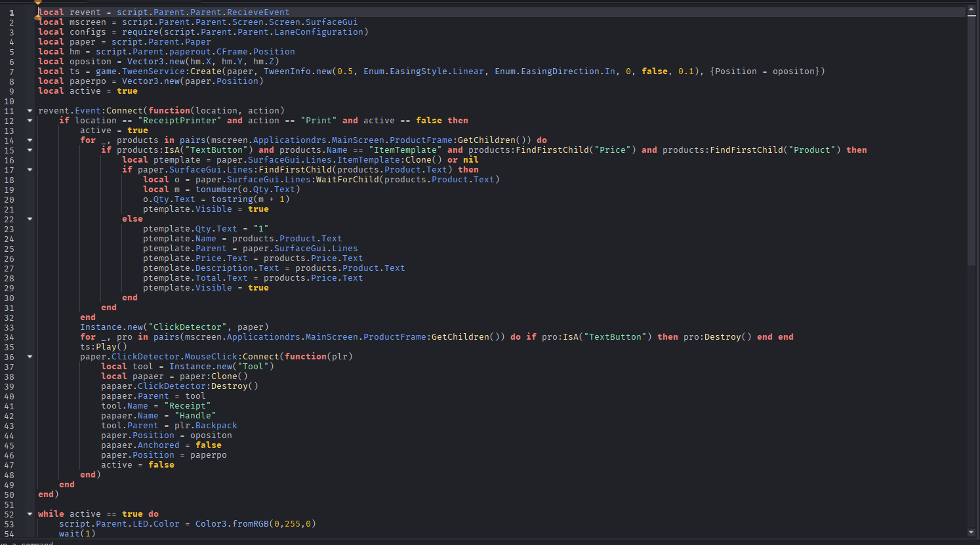Viewport: 980px width, 545px height.
Task: Fold the MouseClick:Connect function on line 36
Action: click(30, 357)
